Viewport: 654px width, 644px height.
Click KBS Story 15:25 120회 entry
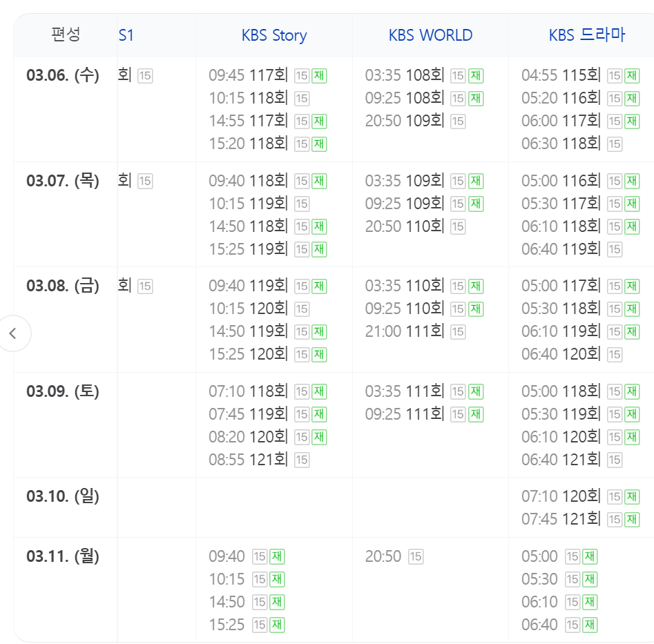point(267,354)
